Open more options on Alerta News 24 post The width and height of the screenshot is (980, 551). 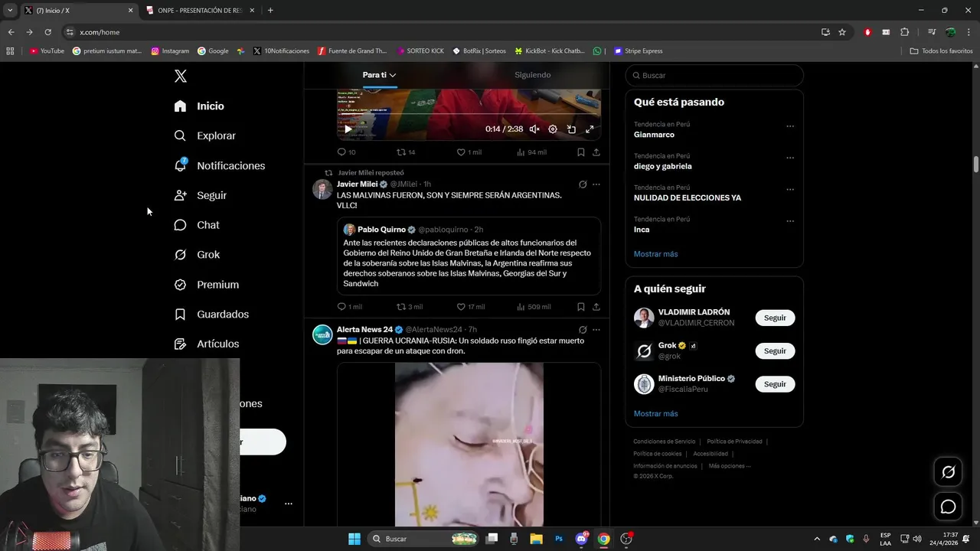[596, 330]
